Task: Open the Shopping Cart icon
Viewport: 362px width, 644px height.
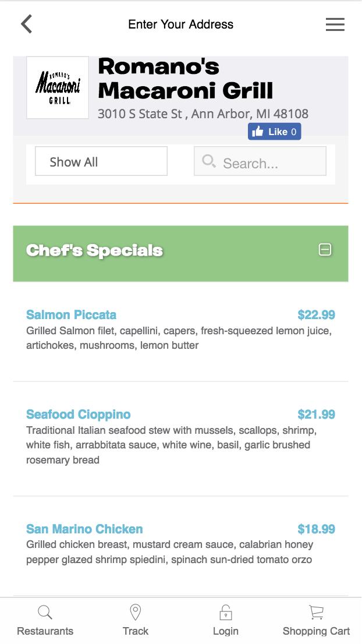Action: tap(316, 613)
